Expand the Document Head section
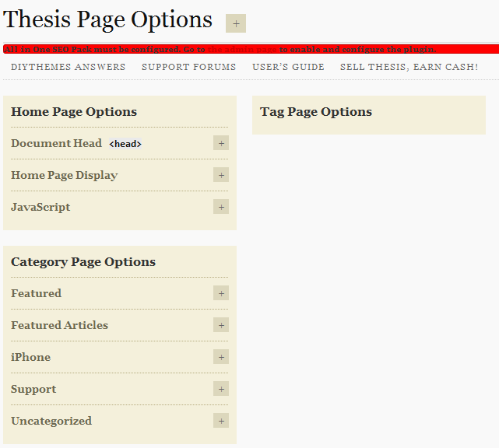Image resolution: width=499 pixels, height=448 pixels. [221, 143]
